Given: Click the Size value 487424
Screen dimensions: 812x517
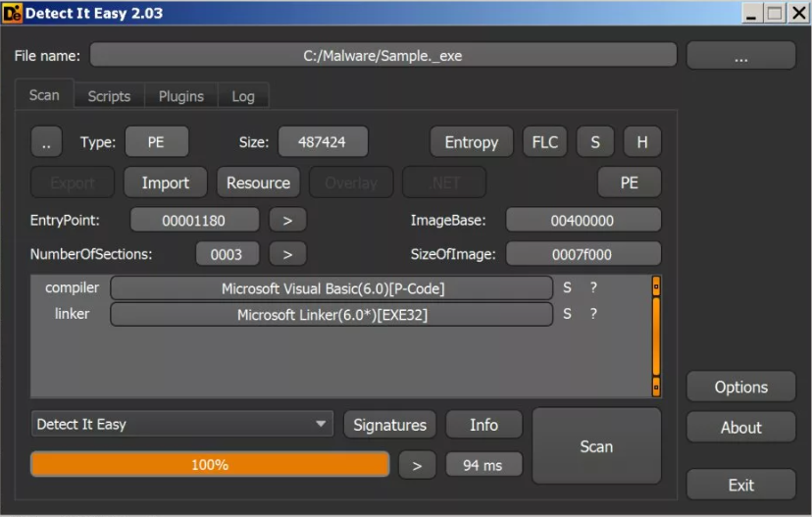Looking at the screenshot, I should pos(323,142).
